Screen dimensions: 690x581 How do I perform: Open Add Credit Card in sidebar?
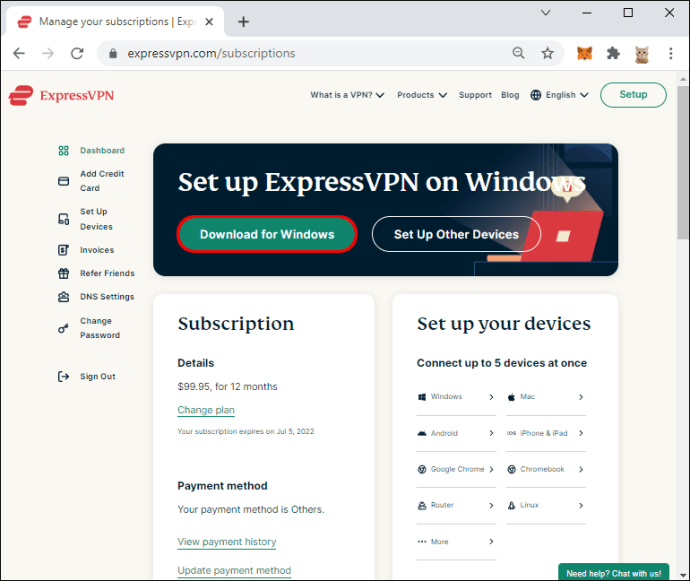[102, 181]
